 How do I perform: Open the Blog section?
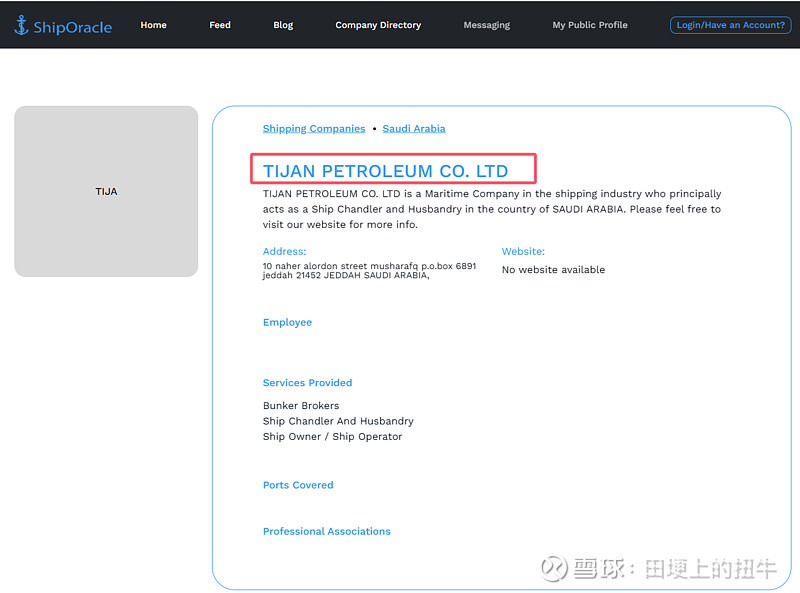283,25
